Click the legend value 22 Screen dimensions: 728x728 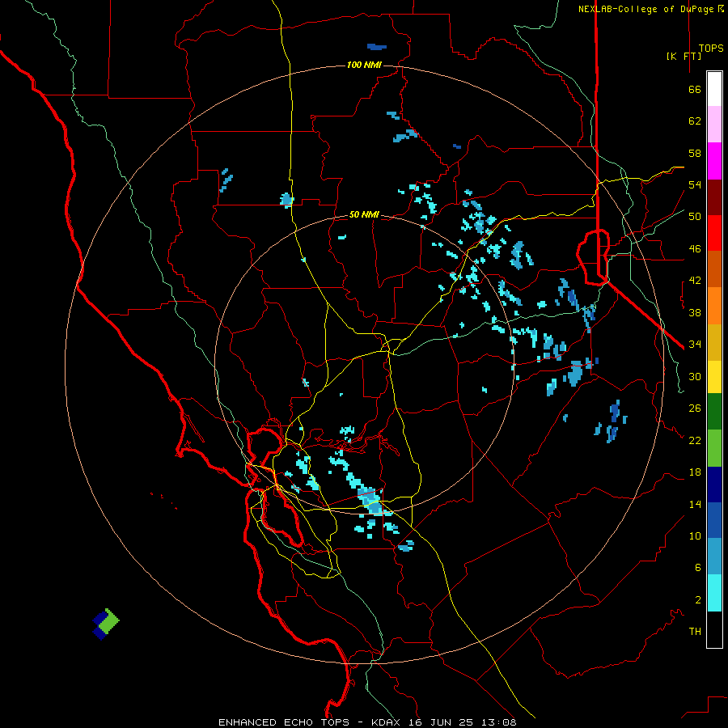coord(695,441)
